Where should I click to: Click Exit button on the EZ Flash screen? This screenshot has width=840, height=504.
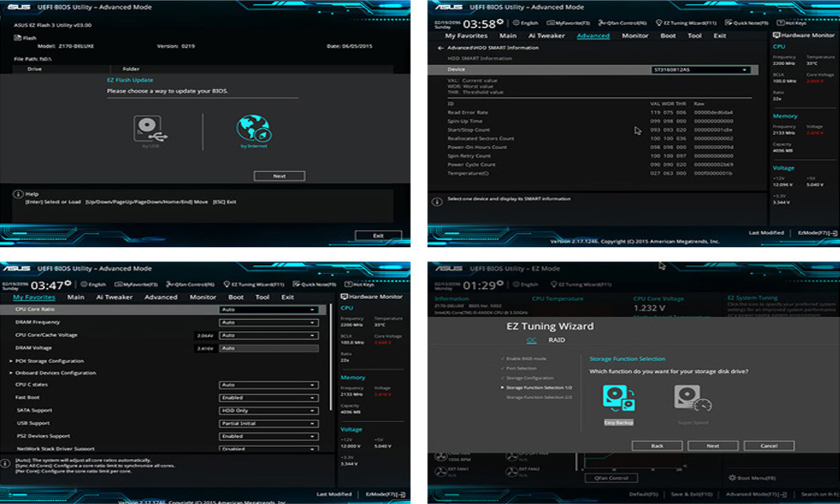[x=378, y=236]
